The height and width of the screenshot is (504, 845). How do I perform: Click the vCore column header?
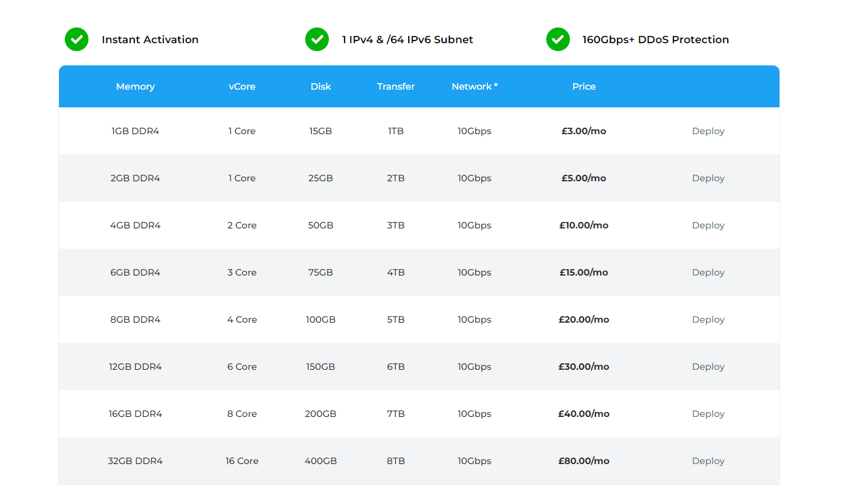coord(242,86)
